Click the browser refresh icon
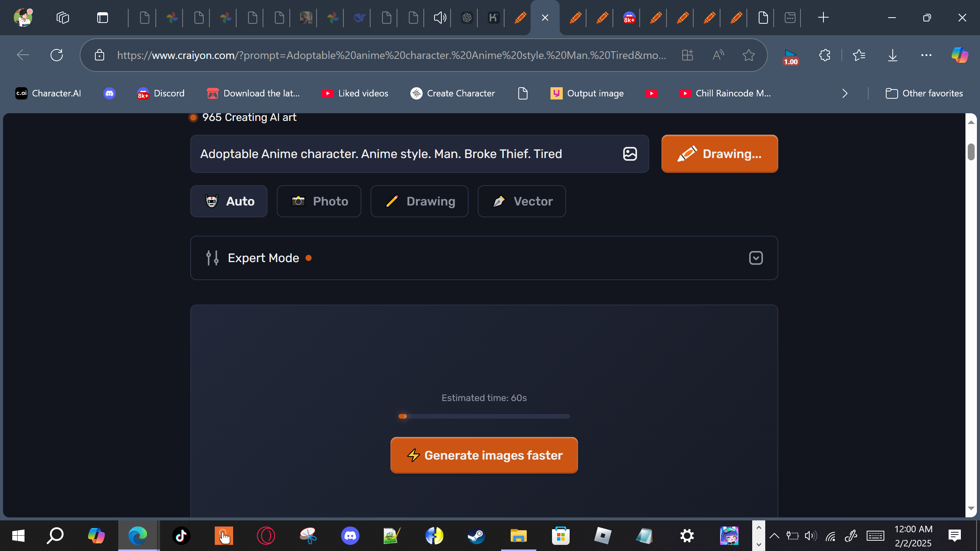This screenshot has width=980, height=551. pyautogui.click(x=57, y=55)
